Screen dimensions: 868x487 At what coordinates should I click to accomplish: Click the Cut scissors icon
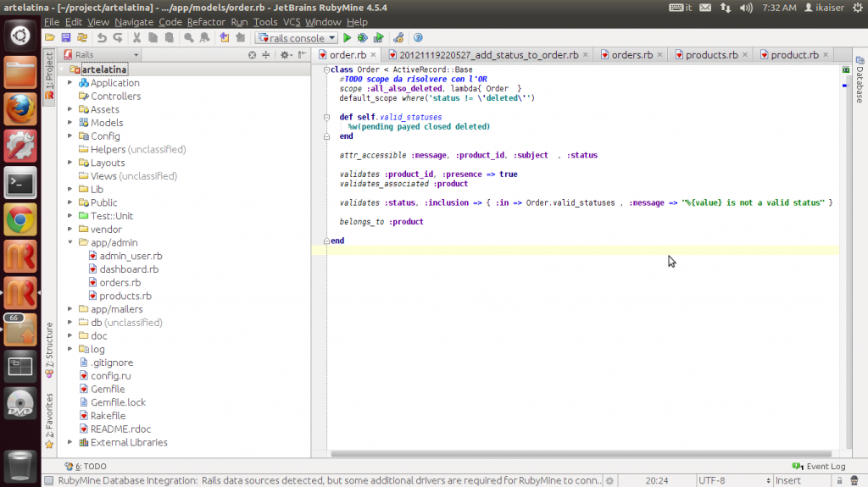pos(136,38)
